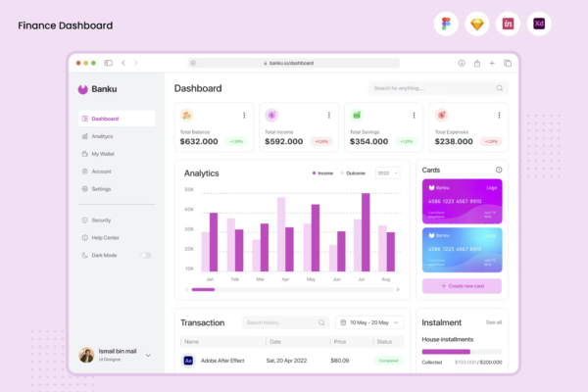
Task: Click the chart horizontal scrollbar thumb
Action: [x=203, y=290]
